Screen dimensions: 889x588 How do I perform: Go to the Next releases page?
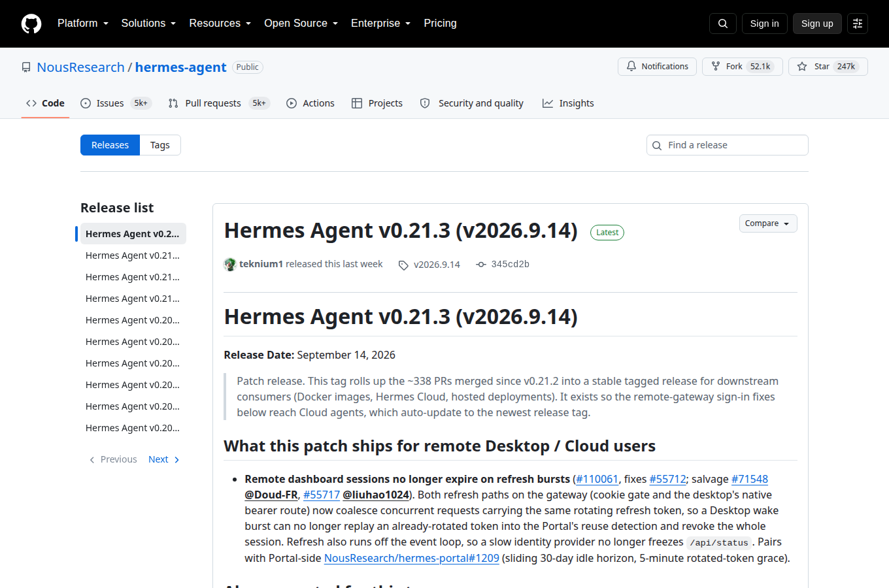163,459
